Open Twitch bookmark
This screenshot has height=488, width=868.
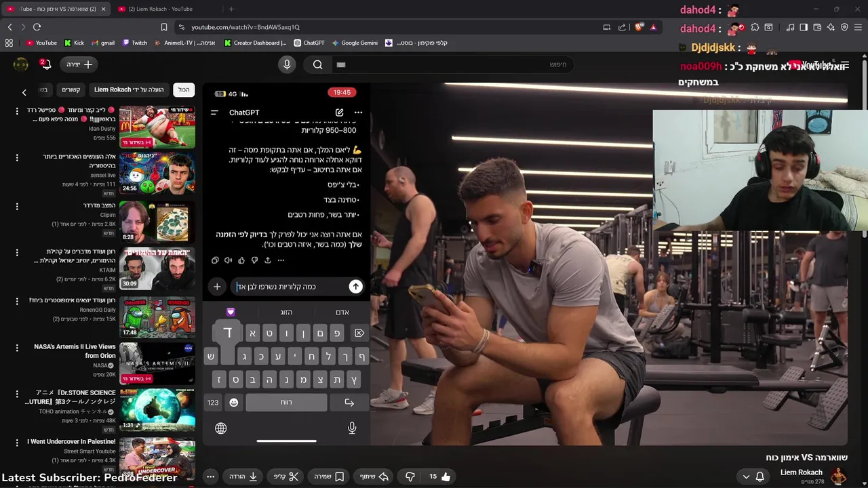click(x=135, y=43)
